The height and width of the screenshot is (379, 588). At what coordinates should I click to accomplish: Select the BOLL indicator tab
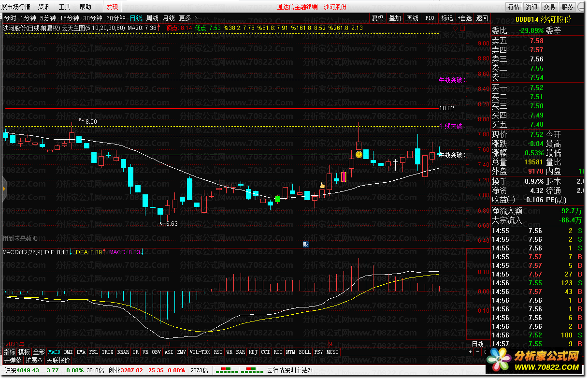point(304,352)
